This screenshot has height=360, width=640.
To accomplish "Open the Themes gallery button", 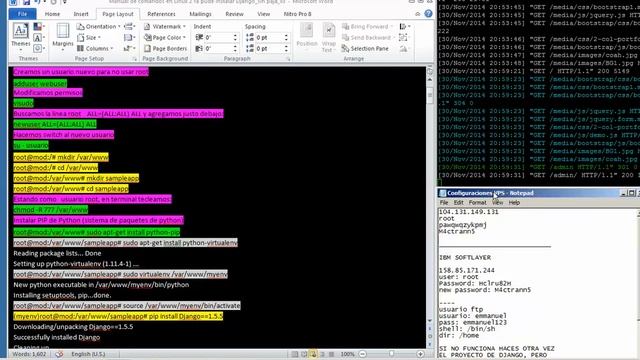I will pos(20,36).
